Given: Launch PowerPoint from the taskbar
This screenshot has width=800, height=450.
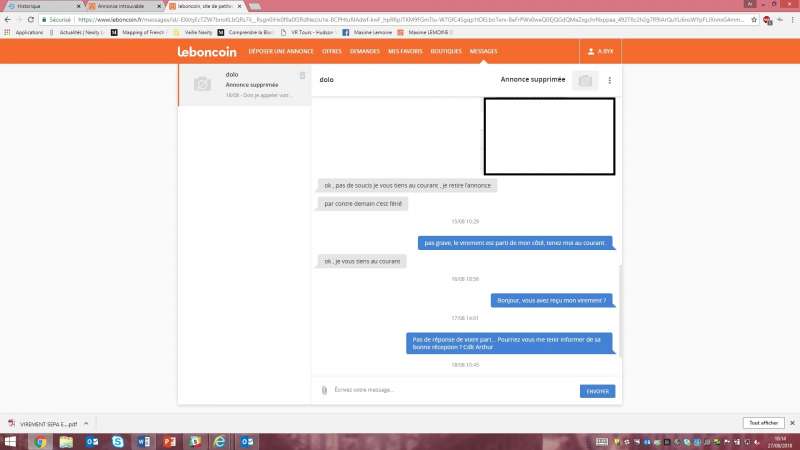Looking at the screenshot, I should point(168,441).
